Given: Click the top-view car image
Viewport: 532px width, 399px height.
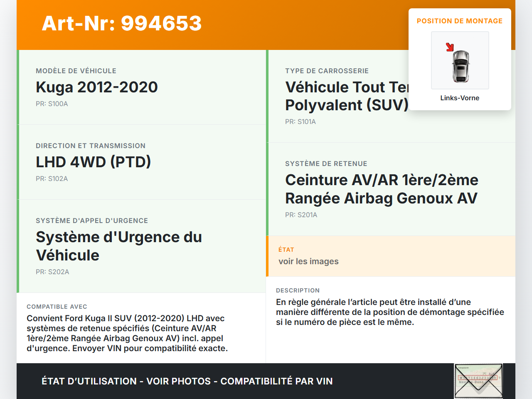Looking at the screenshot, I should click(461, 66).
